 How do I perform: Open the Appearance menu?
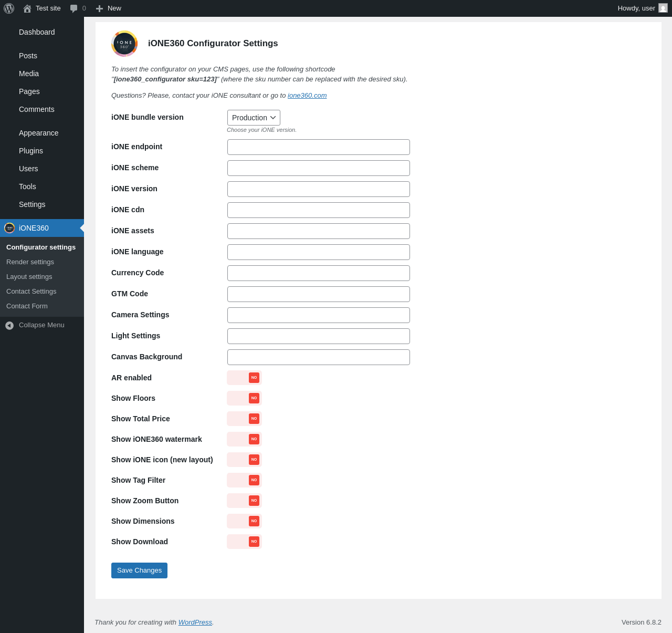(x=42, y=133)
